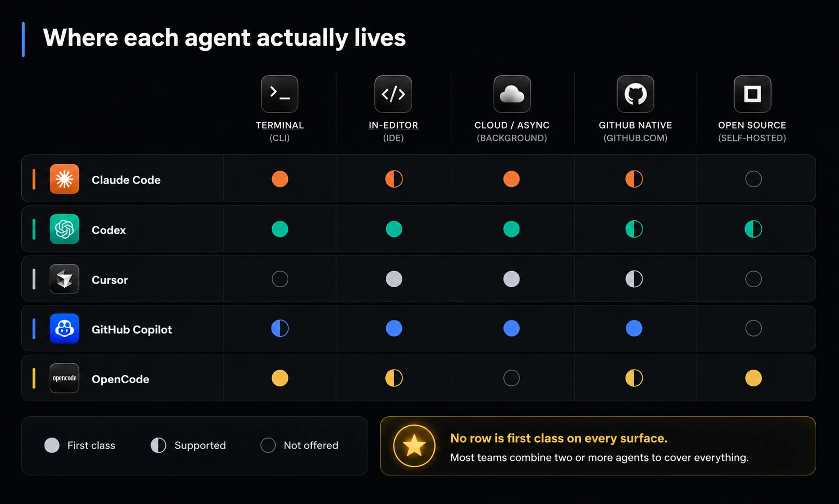Click Claude Code's GitHub Native half dot
Screen dimensions: 839x504
click(634, 179)
